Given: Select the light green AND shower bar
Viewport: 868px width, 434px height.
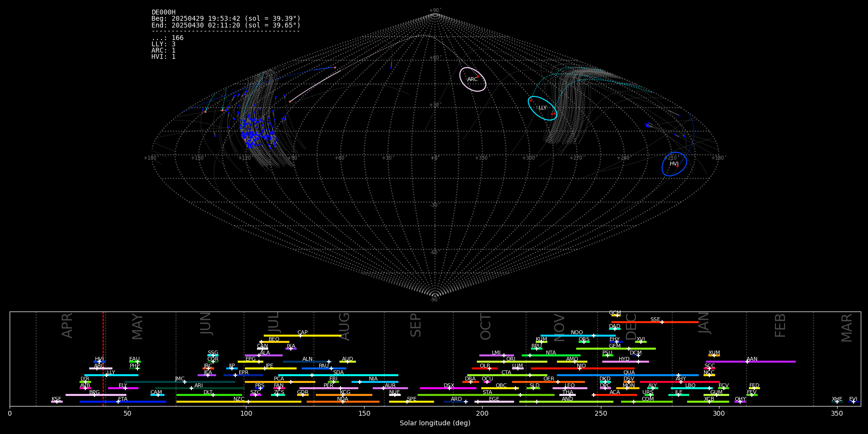Looking at the screenshot, I should (x=566, y=402).
